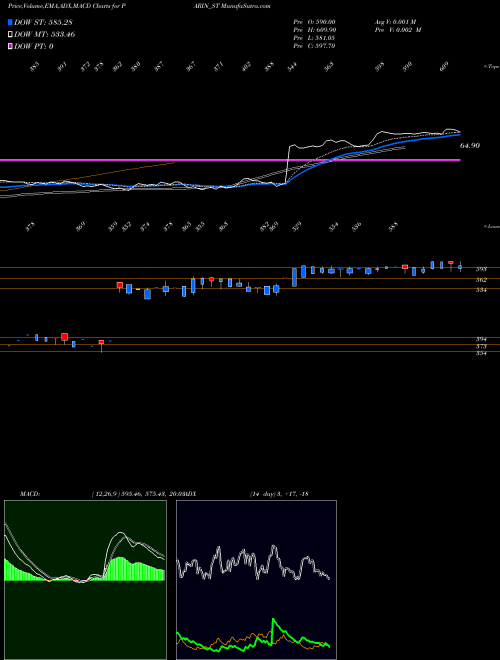
Task: Click the magenta DOW PT legend swatch
Action: pos(11,47)
